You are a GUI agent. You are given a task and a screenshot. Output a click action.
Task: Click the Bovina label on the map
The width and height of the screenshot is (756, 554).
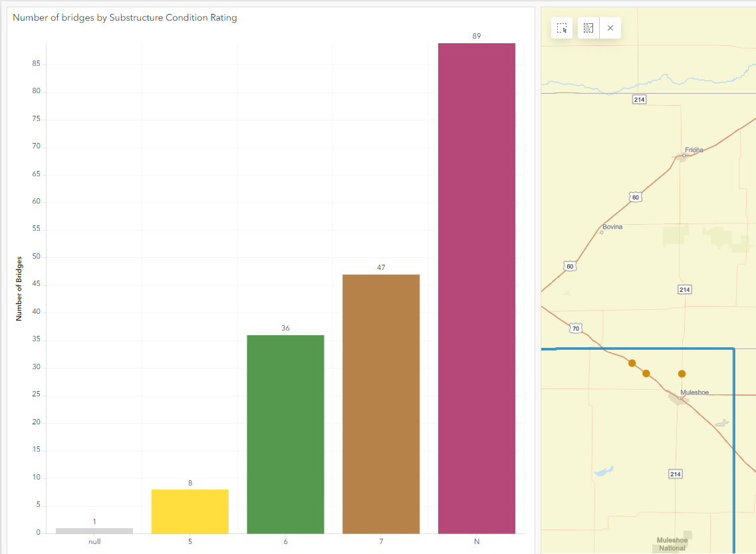pyautogui.click(x=611, y=226)
